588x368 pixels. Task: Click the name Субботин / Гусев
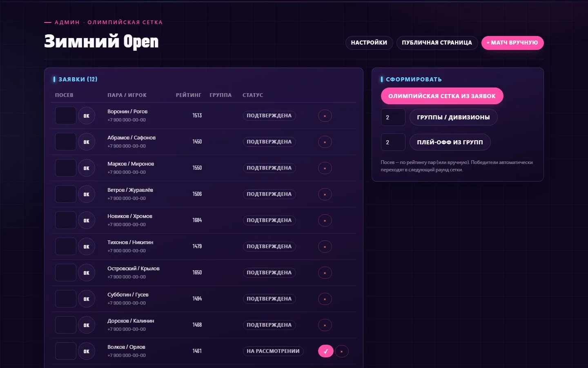point(128,295)
